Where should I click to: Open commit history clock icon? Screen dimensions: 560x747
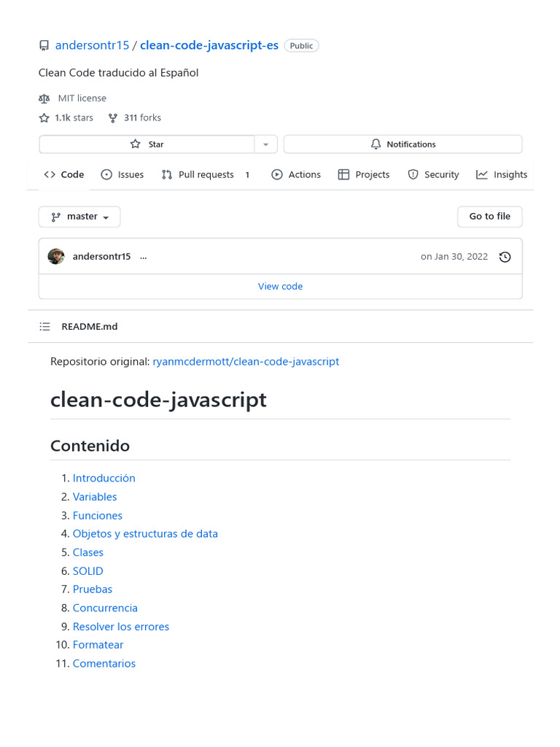(505, 257)
